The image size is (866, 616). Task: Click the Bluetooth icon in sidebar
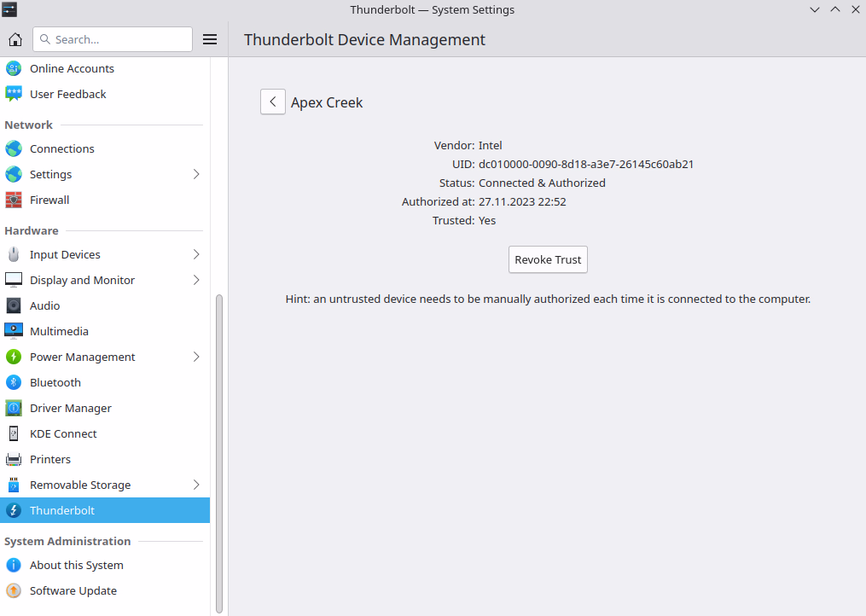point(14,382)
